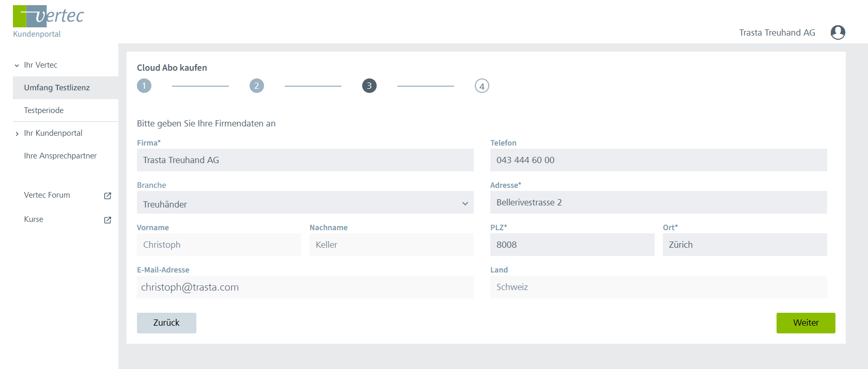Click the Kurse external link icon
The width and height of the screenshot is (868, 369).
107,220
